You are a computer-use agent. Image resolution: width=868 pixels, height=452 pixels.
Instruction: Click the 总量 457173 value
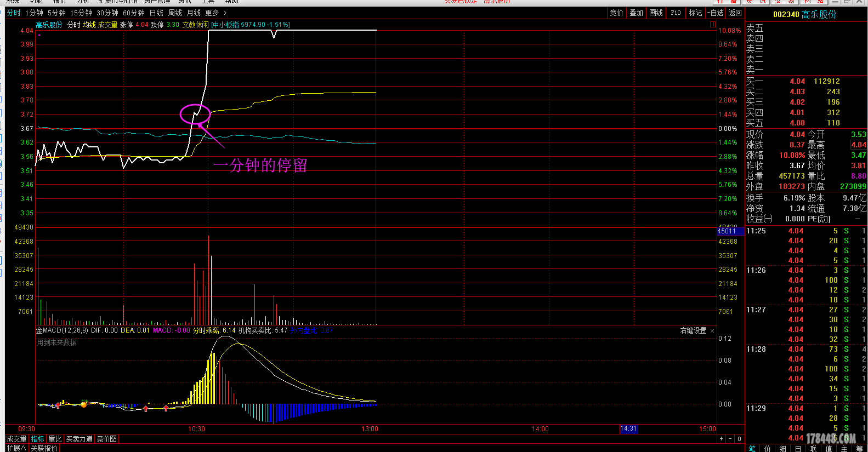(792, 176)
